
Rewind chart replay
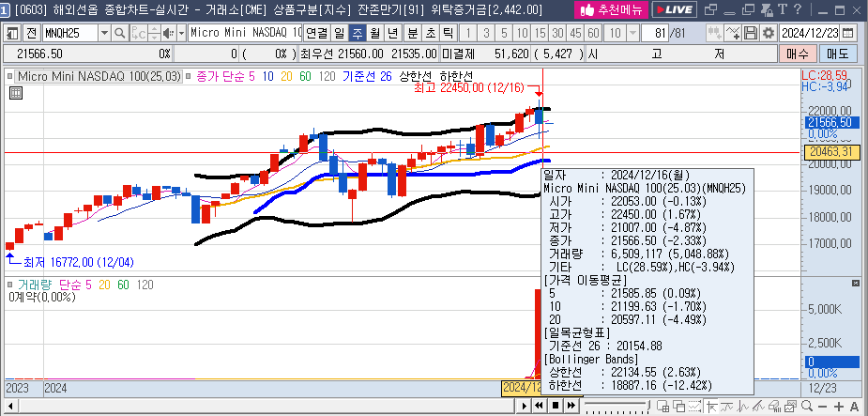(x=539, y=406)
